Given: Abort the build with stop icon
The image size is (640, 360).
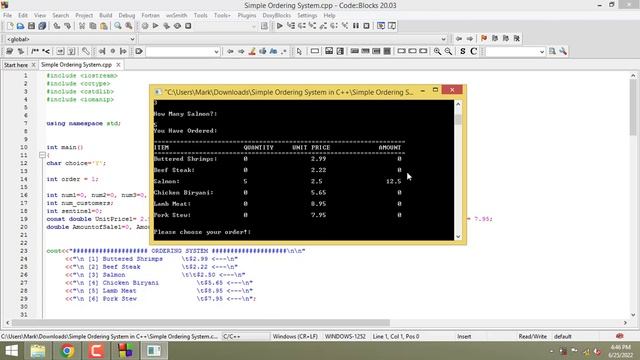Looking at the screenshot, I should click(x=188, y=26).
